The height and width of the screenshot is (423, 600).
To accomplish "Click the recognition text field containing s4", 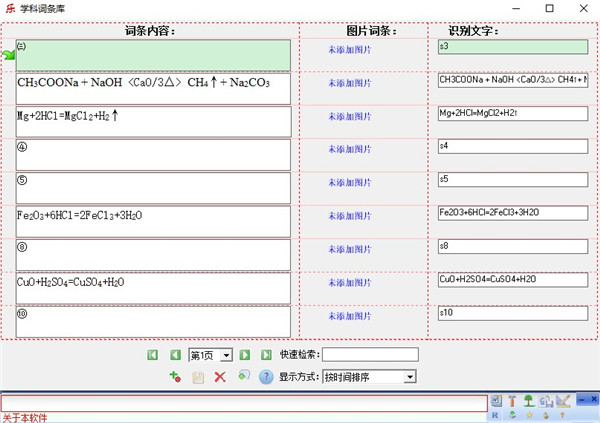I will pyautogui.click(x=512, y=146).
